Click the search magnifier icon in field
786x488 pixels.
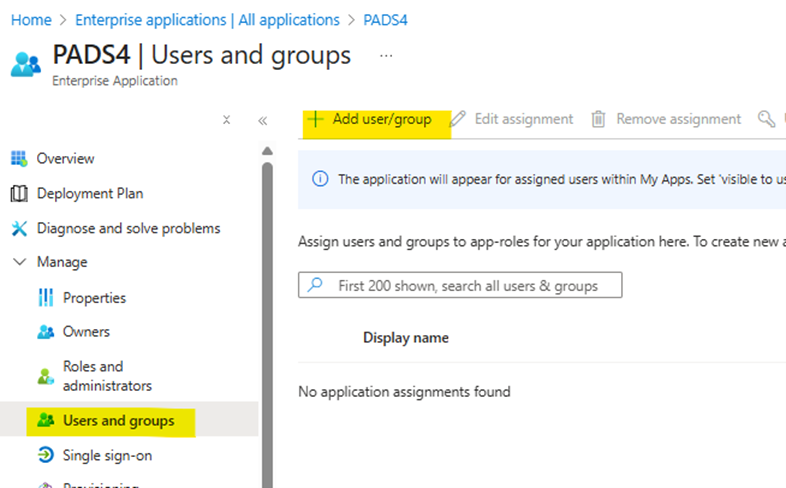click(x=315, y=285)
